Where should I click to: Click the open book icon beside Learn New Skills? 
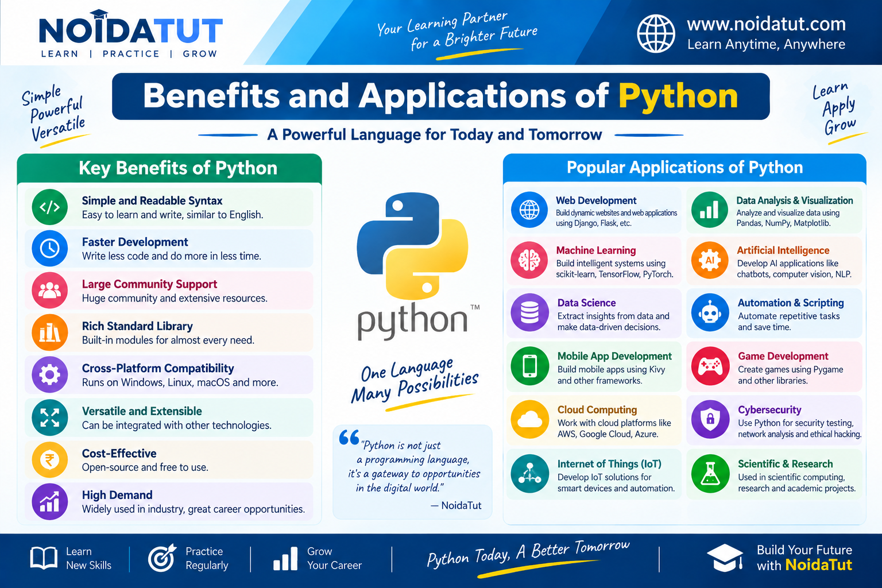click(44, 558)
